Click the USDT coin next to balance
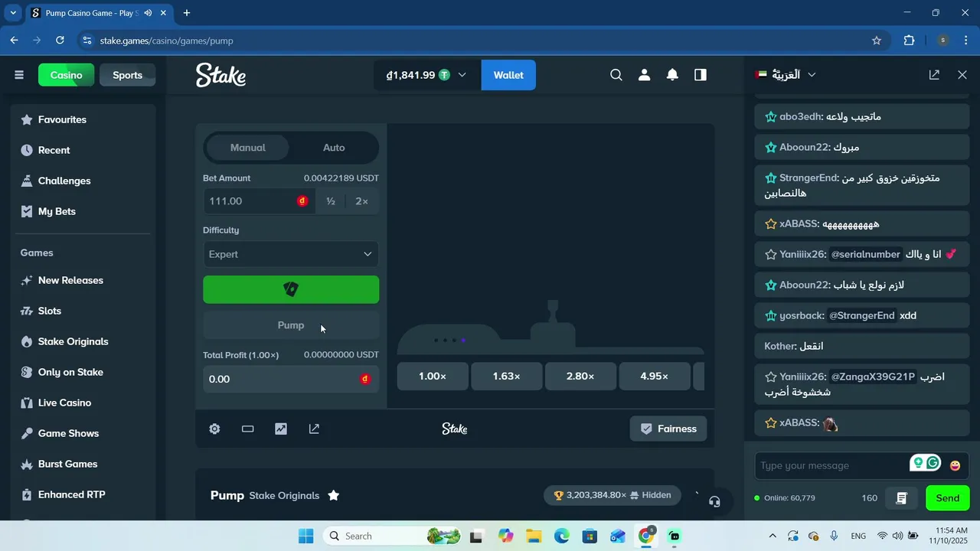The height and width of the screenshot is (551, 980). point(444,75)
